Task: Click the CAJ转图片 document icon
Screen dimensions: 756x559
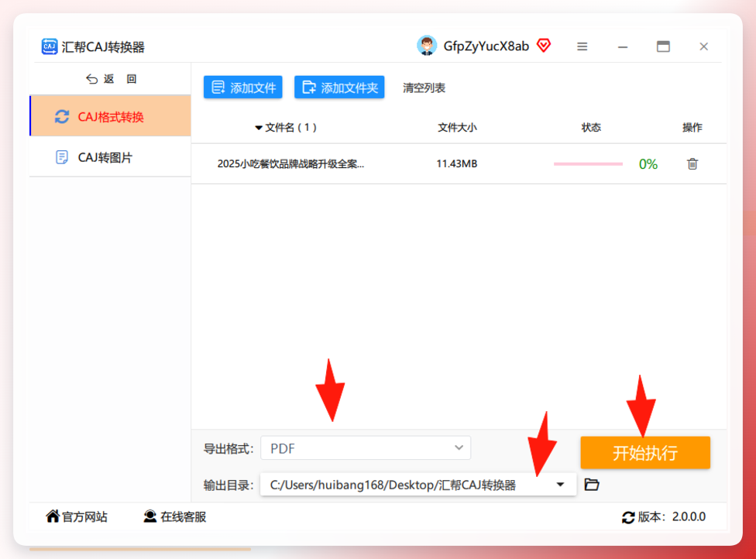Action: pyautogui.click(x=62, y=157)
